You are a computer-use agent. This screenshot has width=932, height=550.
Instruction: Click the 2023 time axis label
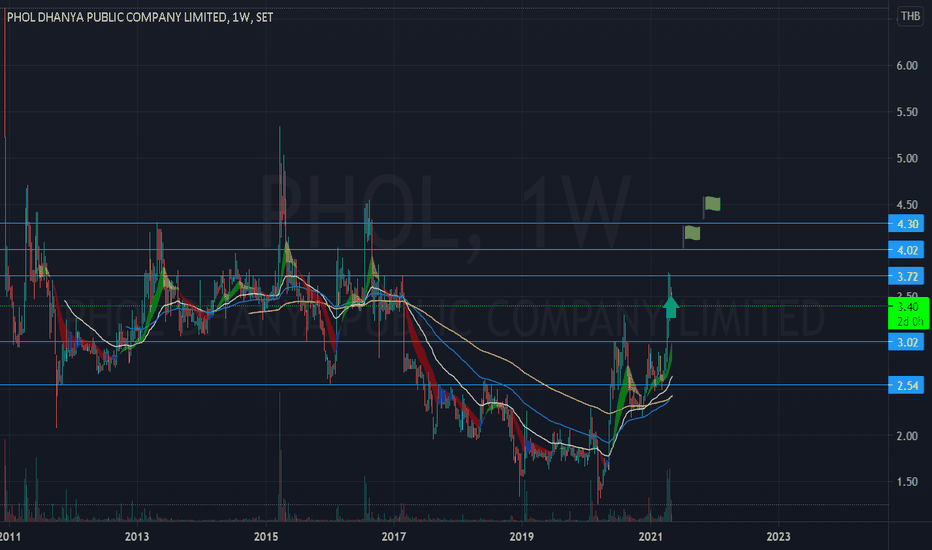(x=778, y=536)
